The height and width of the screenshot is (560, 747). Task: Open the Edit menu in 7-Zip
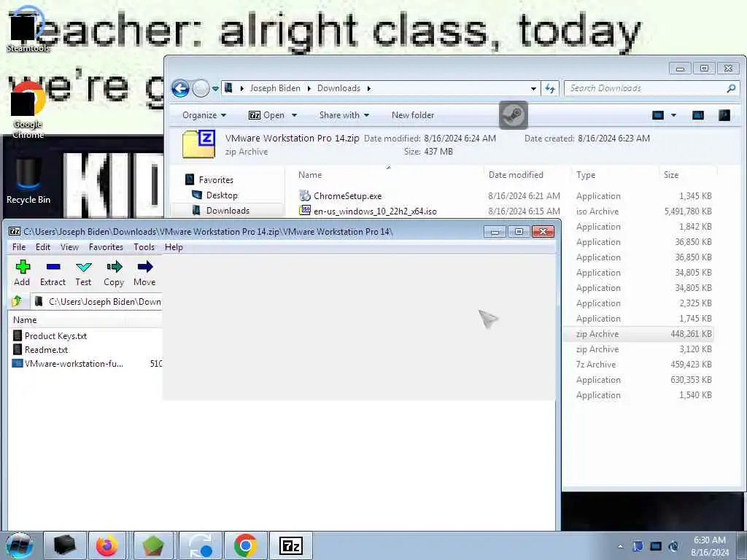coord(43,246)
